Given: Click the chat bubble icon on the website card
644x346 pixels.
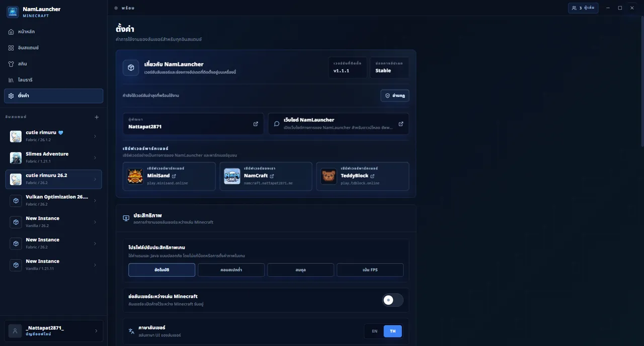Looking at the screenshot, I should click(x=277, y=124).
